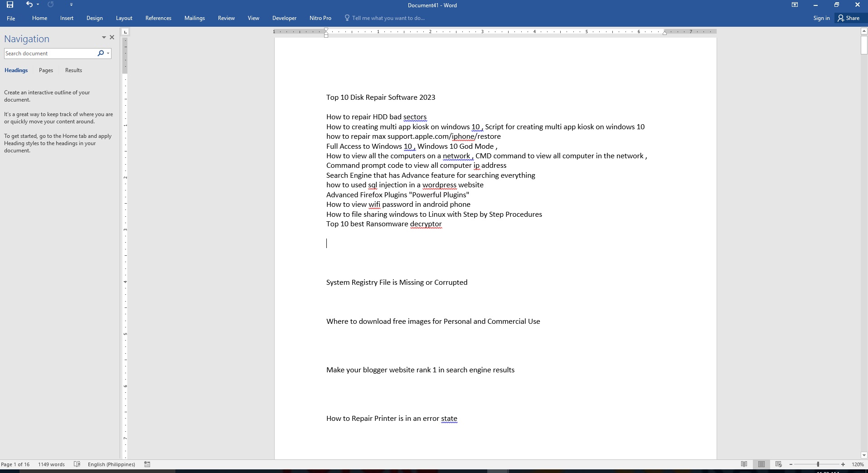The width and height of the screenshot is (868, 473).
Task: Open Navigation pane task options dropdown
Action: 104,38
